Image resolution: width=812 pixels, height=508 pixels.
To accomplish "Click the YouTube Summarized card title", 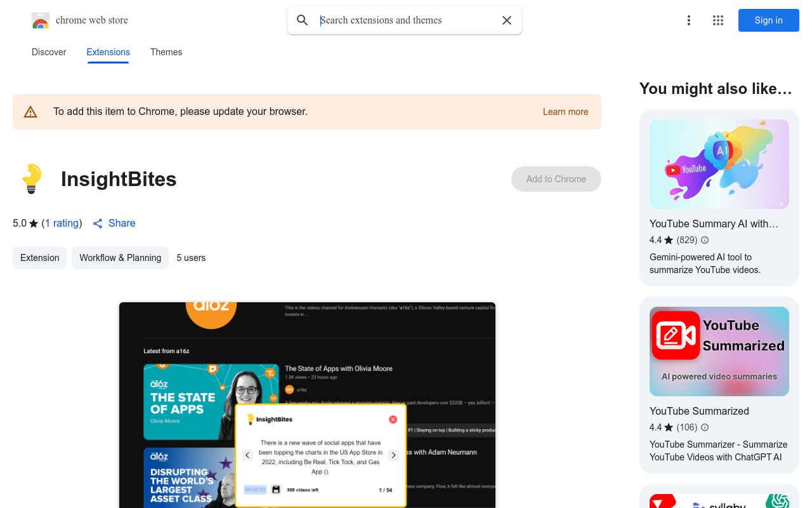I will pos(699,411).
